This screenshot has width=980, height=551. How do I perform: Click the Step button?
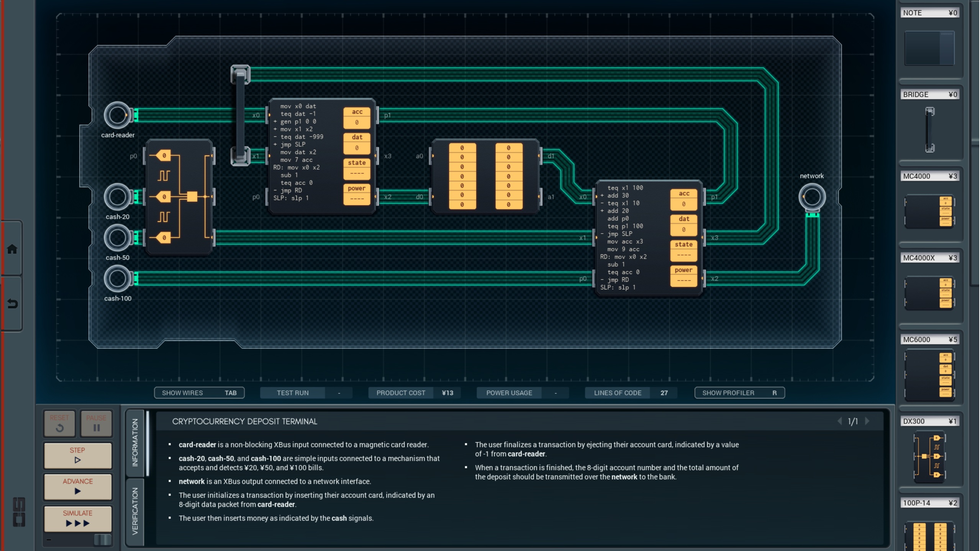click(78, 455)
